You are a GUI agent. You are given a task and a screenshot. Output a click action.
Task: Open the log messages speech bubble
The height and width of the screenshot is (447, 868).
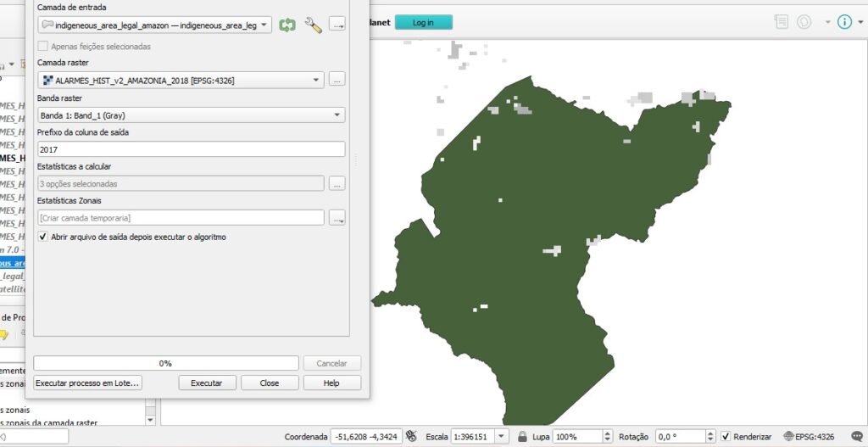click(x=857, y=437)
